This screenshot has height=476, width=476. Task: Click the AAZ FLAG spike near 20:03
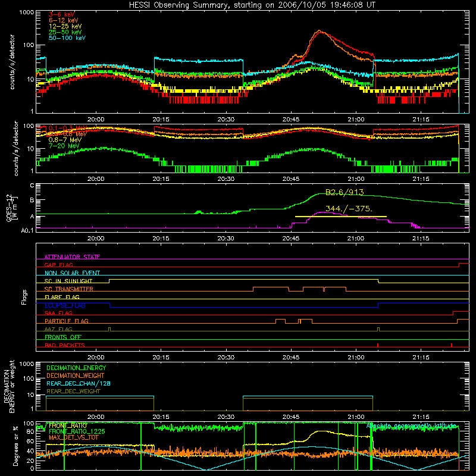109,329
